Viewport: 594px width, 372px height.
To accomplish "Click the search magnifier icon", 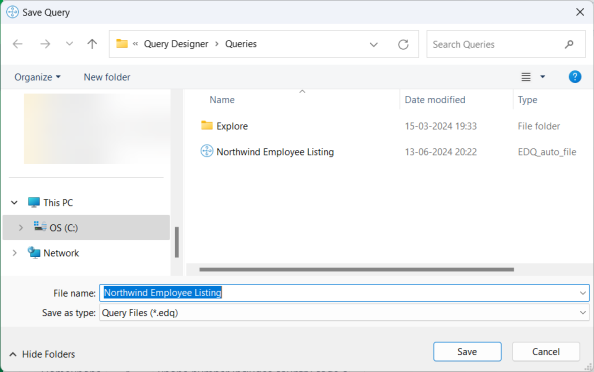I will pos(569,44).
